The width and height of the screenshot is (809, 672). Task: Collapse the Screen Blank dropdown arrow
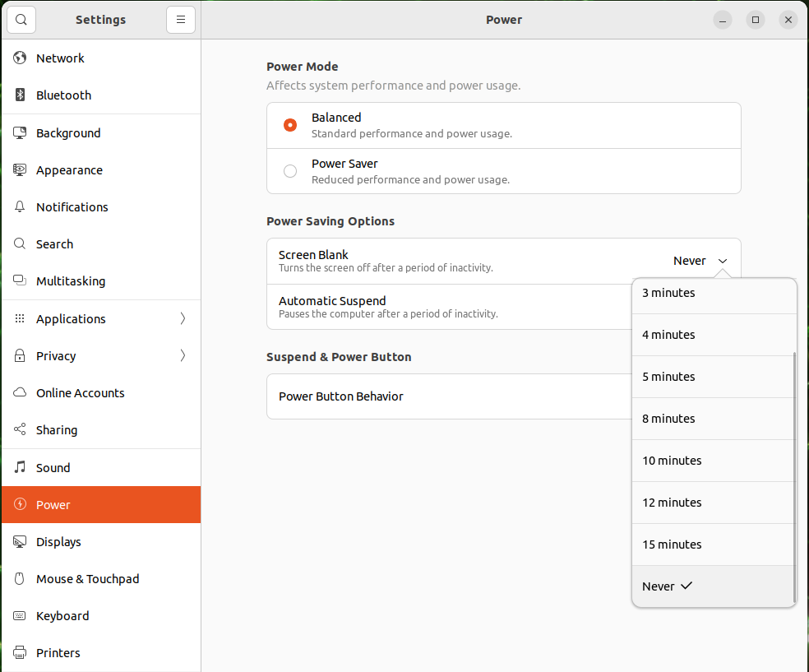[723, 262]
